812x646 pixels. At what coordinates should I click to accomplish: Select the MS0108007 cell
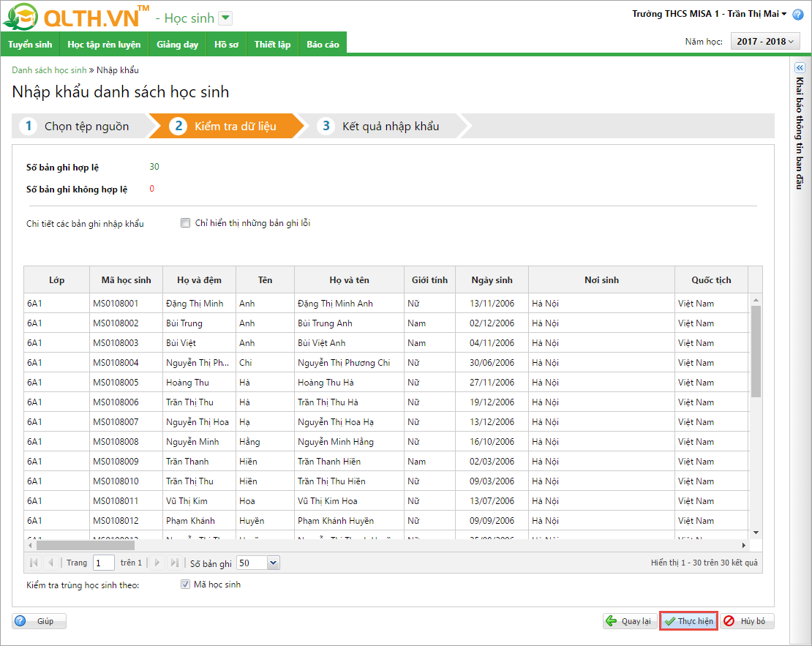pyautogui.click(x=127, y=421)
